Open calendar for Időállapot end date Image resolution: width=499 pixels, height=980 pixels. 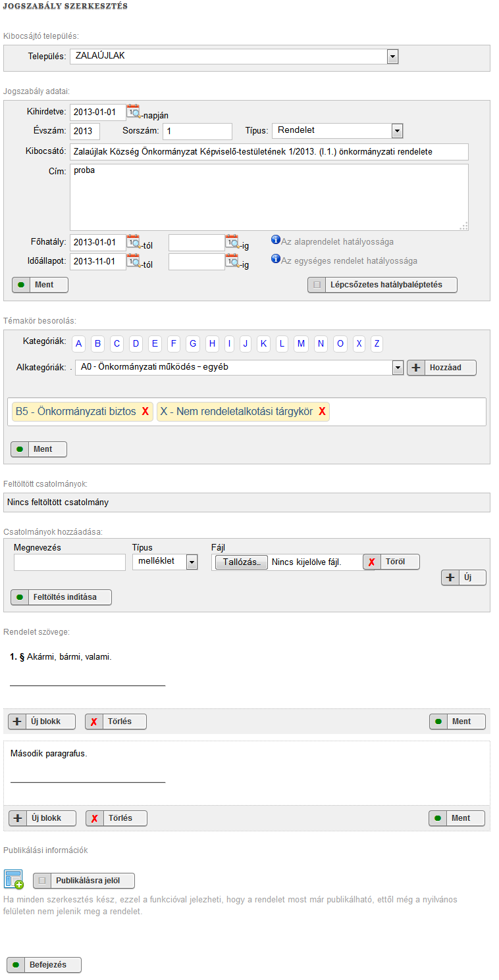(x=232, y=260)
